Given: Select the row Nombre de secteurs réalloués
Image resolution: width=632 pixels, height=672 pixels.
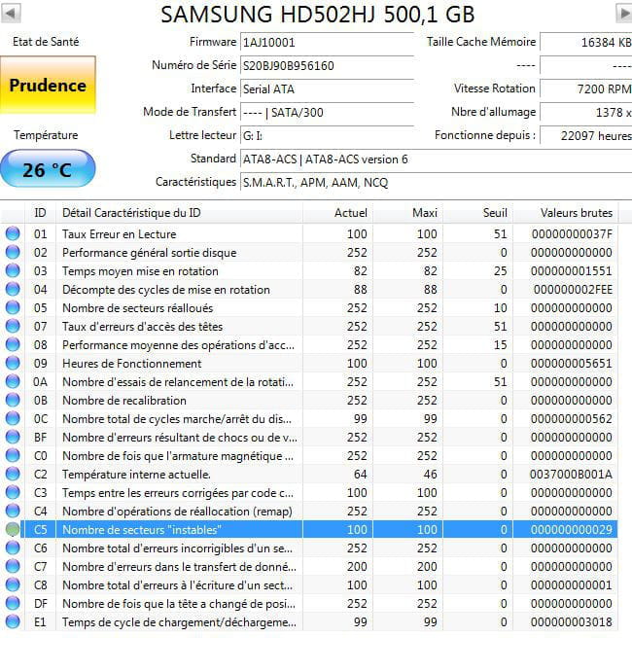Looking at the screenshot, I should click(x=309, y=307).
